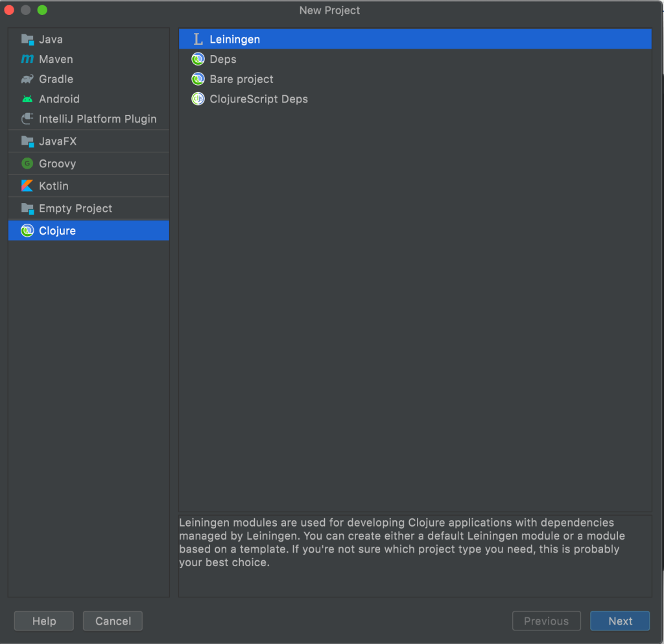Choose Empty Project in the sidebar
The image size is (664, 644).
point(75,209)
